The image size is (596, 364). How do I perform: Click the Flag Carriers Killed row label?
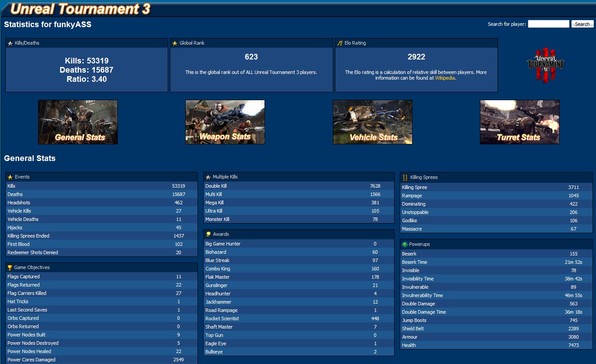tap(27, 293)
